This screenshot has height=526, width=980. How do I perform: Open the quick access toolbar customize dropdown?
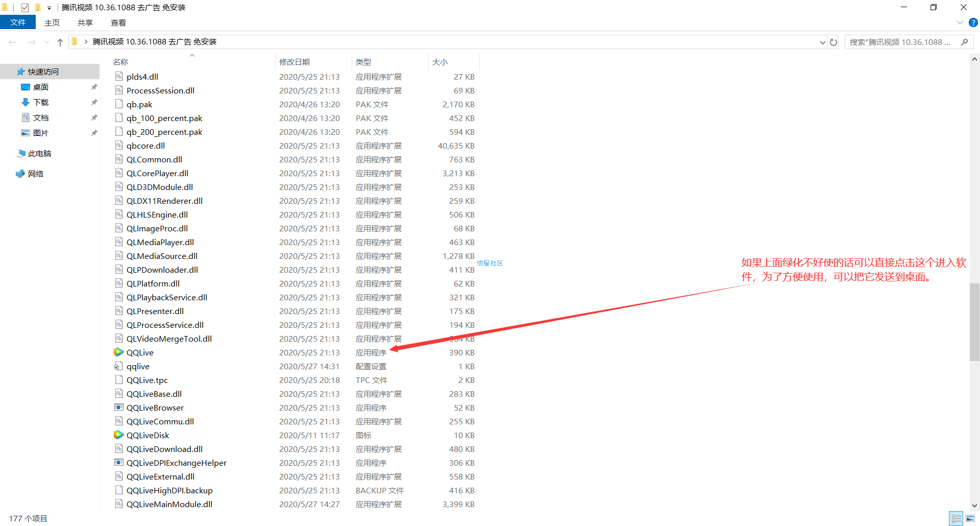[49, 8]
